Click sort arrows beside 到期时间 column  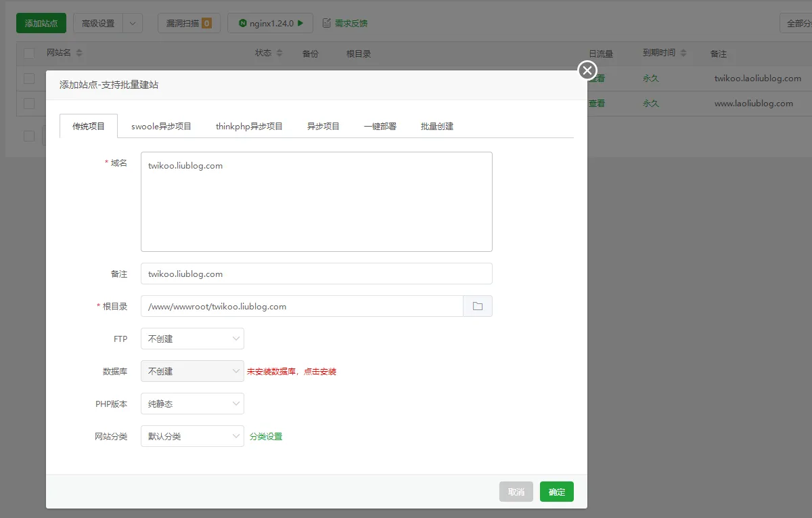(683, 53)
